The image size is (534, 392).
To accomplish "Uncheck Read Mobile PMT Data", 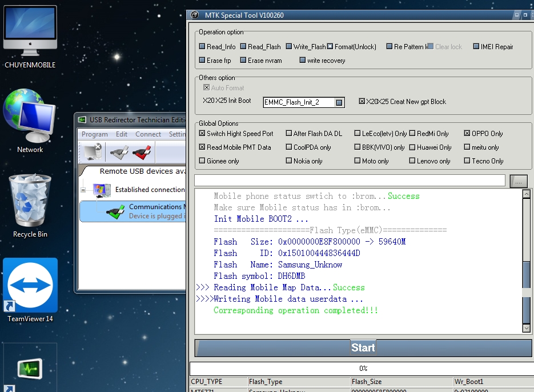I will [202, 147].
